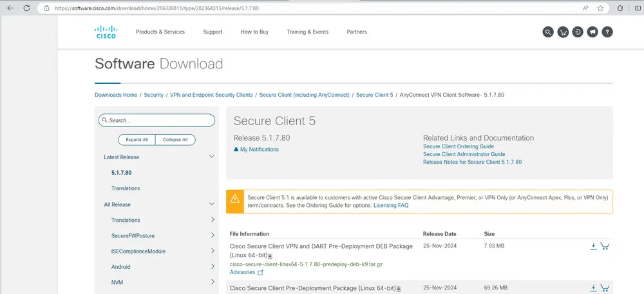Click the yellow warning triangle icon
This screenshot has width=644, height=294.
click(x=235, y=199)
